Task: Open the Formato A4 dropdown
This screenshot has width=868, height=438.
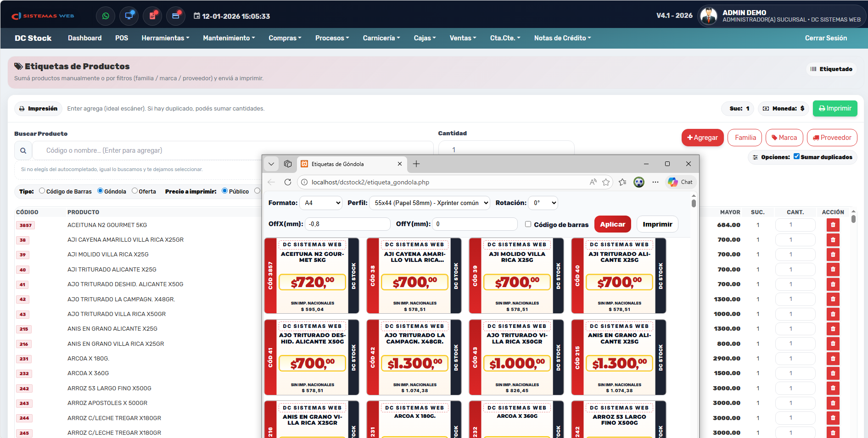Action: [x=321, y=203]
